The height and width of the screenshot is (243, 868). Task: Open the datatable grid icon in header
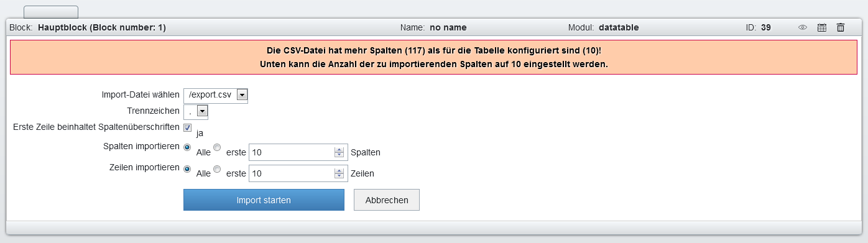coord(821,27)
